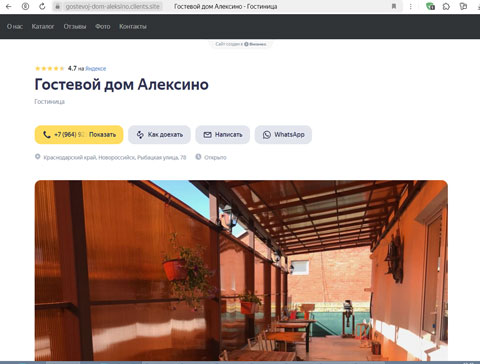This screenshot has width=480, height=364.
Task: Open the 'Фото' menu item
Action: (x=103, y=26)
